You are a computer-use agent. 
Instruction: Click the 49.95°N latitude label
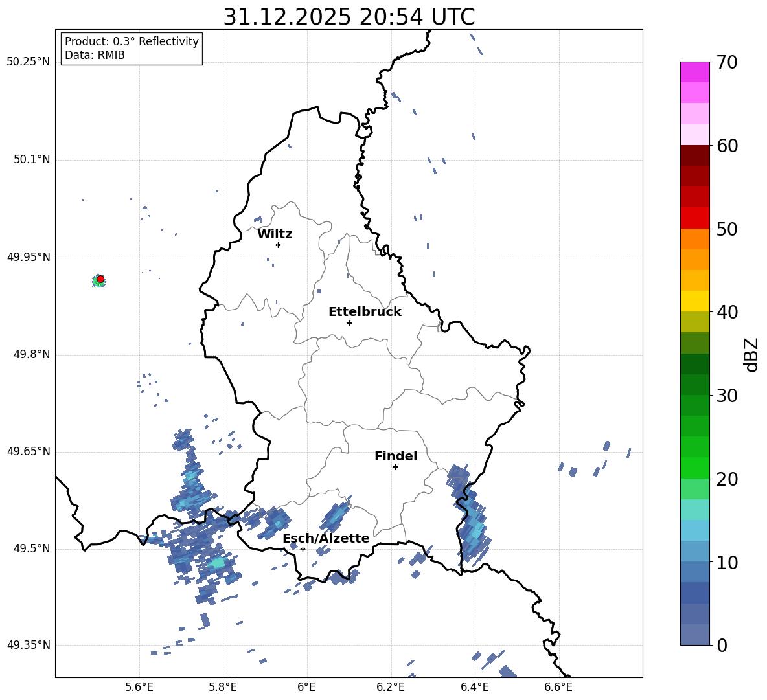(29, 257)
